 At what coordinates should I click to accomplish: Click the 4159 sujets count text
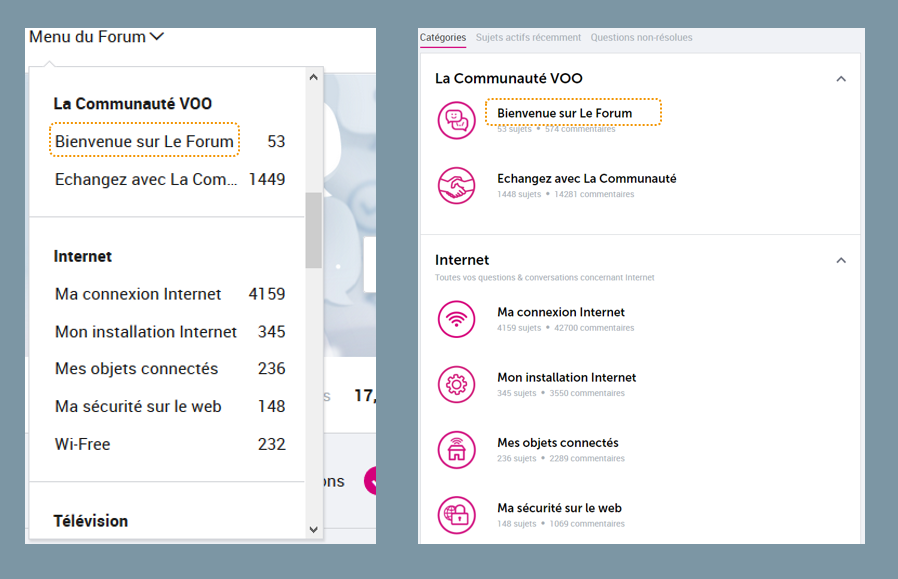pyautogui.click(x=519, y=328)
